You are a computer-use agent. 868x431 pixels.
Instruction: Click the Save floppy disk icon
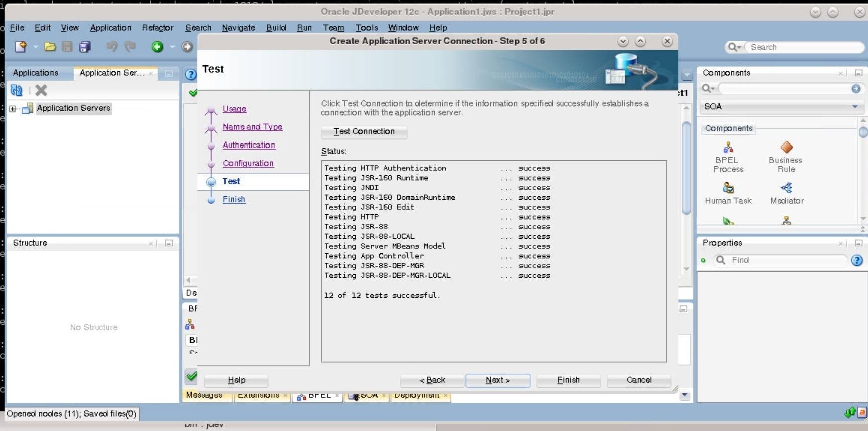67,47
